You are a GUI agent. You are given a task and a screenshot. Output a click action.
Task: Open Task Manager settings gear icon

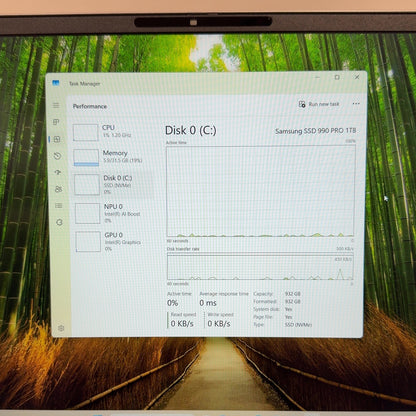61,328
